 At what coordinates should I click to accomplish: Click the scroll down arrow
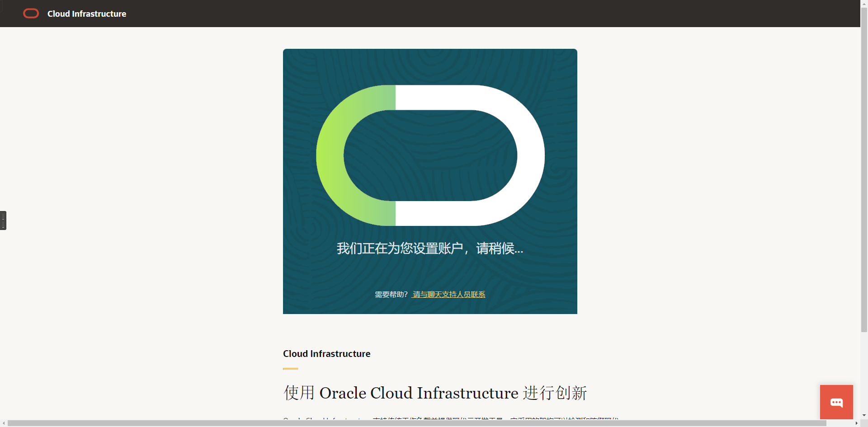coord(864,415)
